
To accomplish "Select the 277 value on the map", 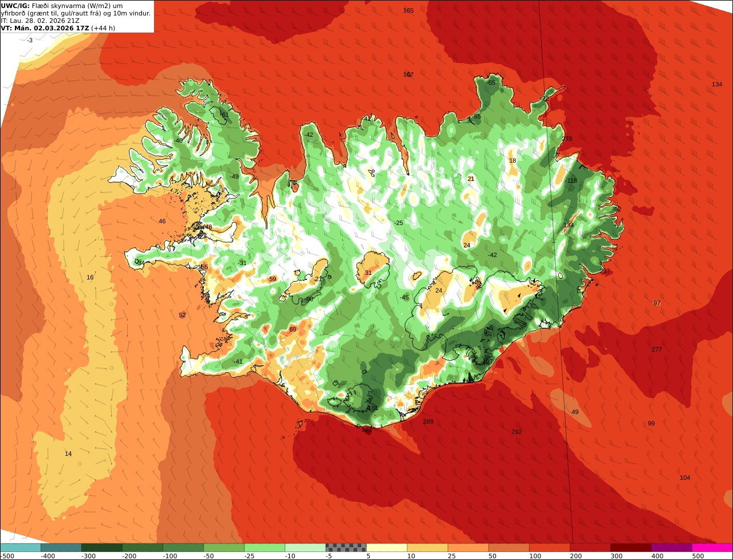I will [x=657, y=349].
